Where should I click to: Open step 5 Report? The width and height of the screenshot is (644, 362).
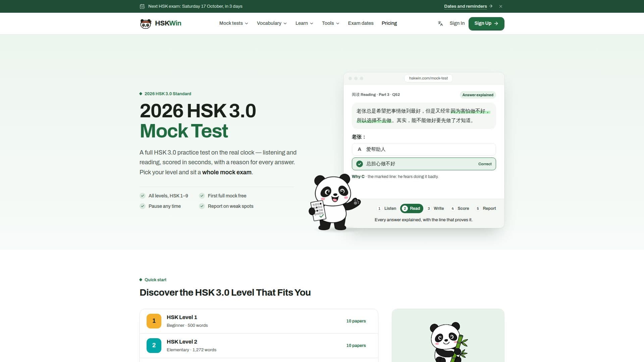click(x=486, y=208)
